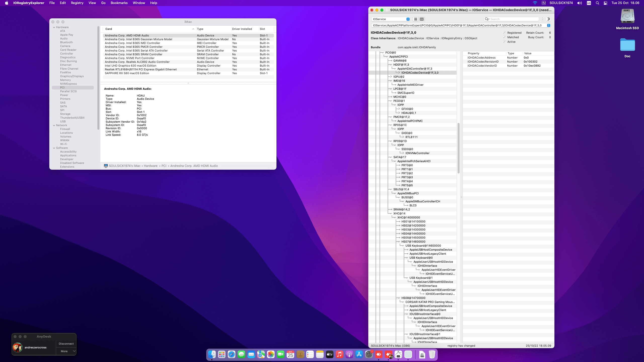Viewport: 644px width, 362px height.
Task: Click Disconnect in AnyDesk panel
Action: point(66,344)
